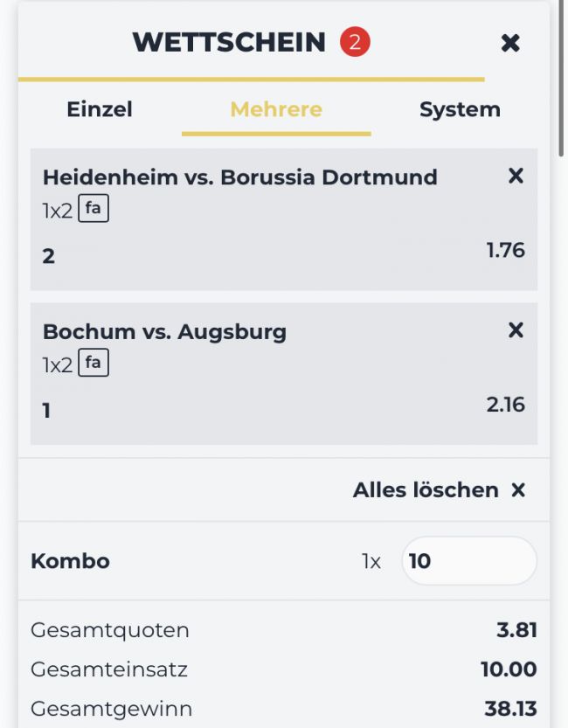Click the 1.76 odds value
The height and width of the screenshot is (728, 568).
pos(505,250)
